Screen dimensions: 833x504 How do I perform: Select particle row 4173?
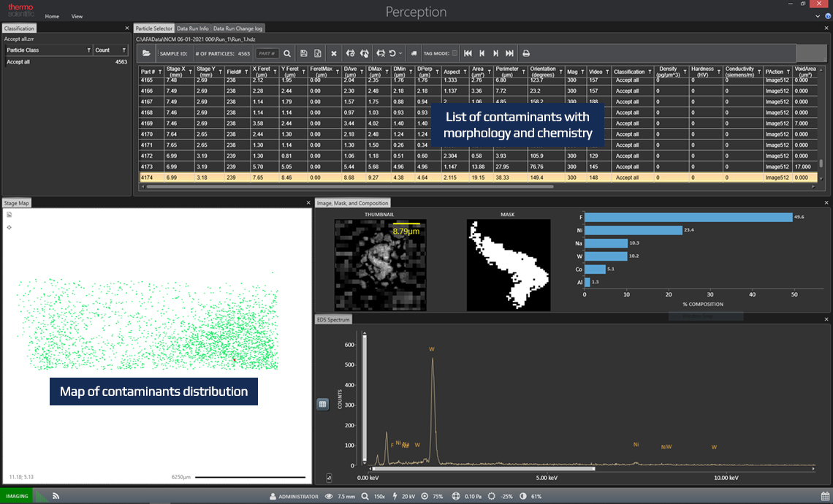coord(478,167)
